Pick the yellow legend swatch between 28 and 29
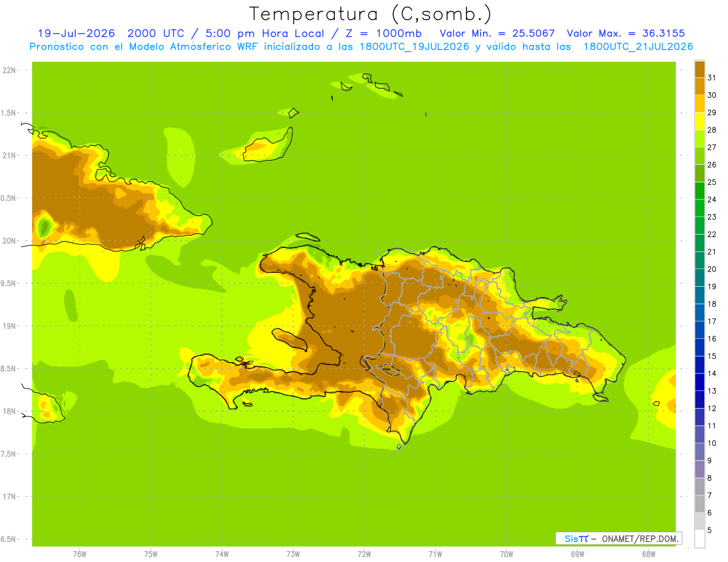The width and height of the screenshot is (728, 562). click(699, 121)
